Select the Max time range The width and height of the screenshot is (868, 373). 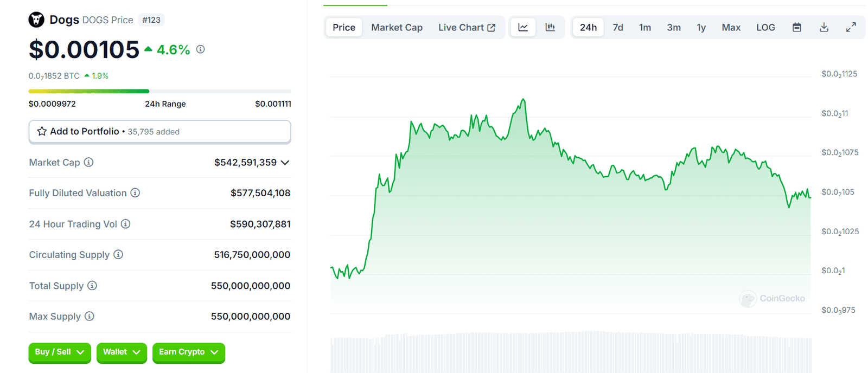pos(731,27)
